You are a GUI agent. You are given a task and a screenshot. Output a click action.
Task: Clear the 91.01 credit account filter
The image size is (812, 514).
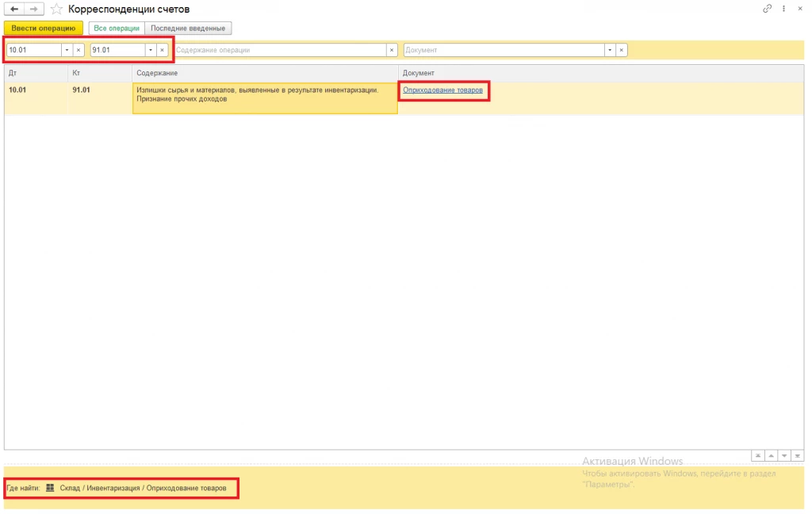(162, 50)
